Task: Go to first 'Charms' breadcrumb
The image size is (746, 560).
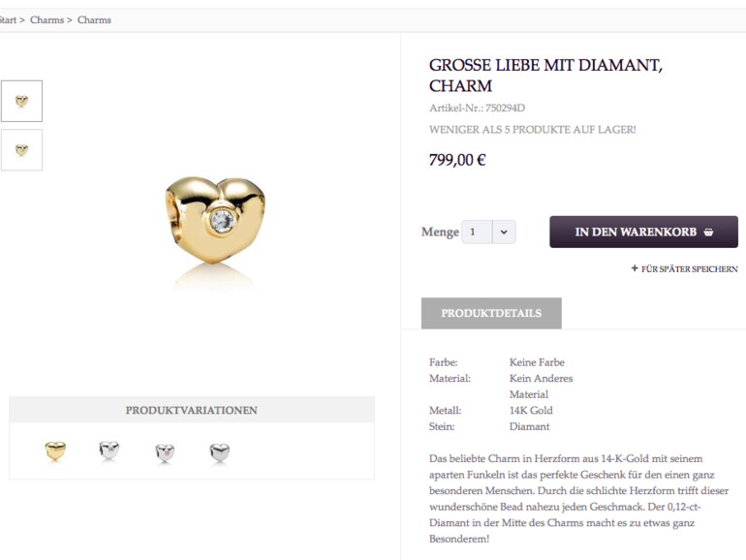Action: [x=47, y=19]
